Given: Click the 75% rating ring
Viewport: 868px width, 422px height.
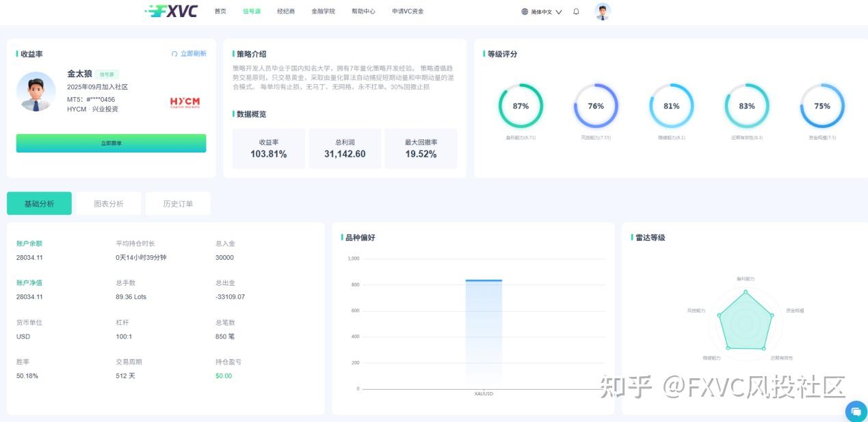Looking at the screenshot, I should [822, 106].
